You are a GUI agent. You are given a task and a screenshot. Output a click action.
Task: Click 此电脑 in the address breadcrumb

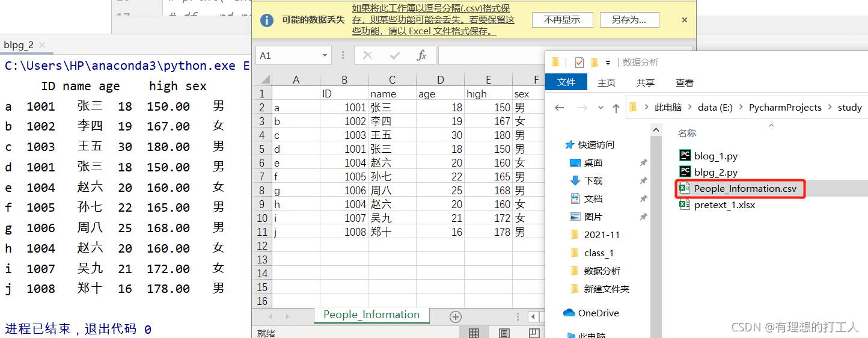click(x=668, y=108)
